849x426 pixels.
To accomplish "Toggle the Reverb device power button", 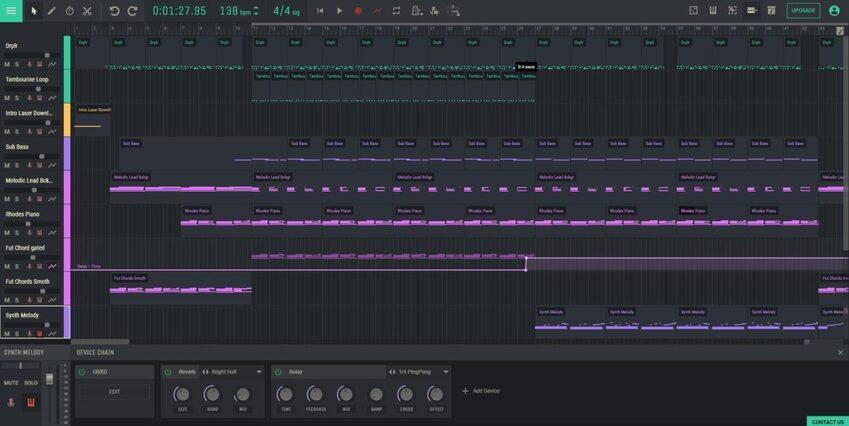I will 168,371.
